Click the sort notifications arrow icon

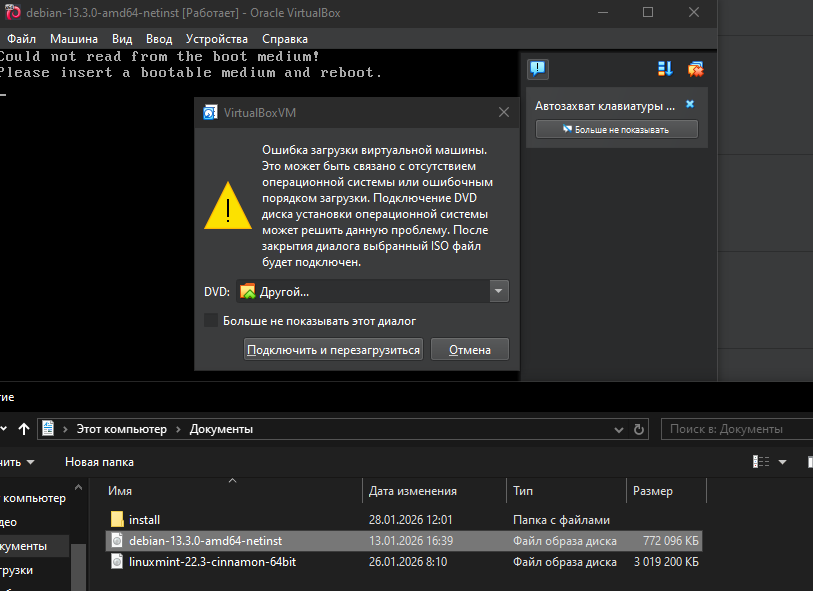(x=666, y=69)
